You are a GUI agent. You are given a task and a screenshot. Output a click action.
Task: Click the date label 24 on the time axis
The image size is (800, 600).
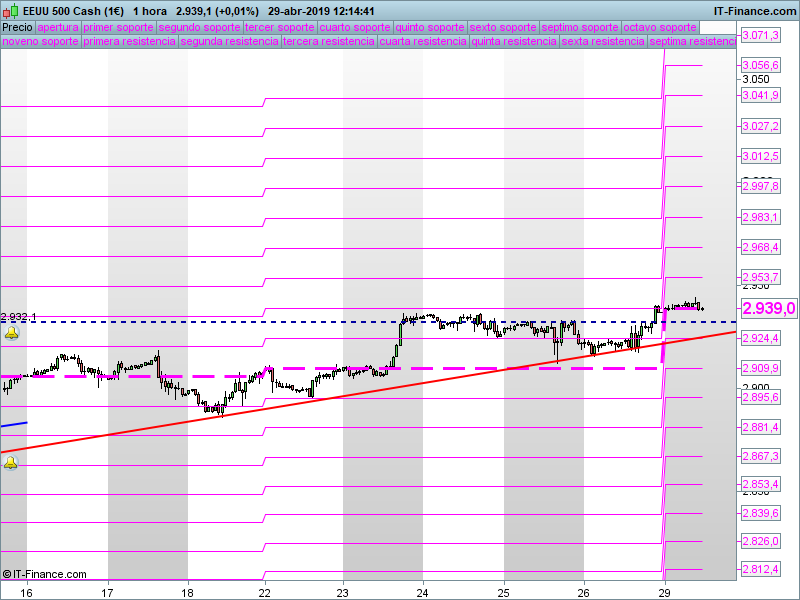(x=423, y=591)
